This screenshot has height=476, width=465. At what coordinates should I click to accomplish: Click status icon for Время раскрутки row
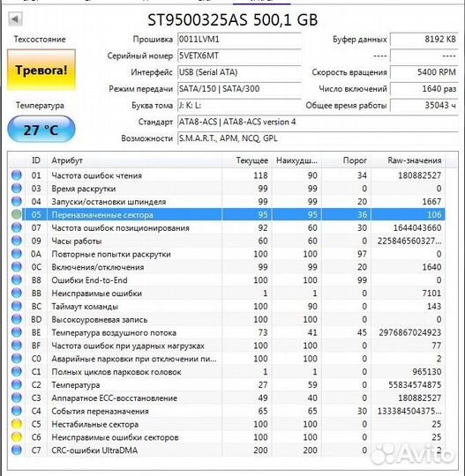pos(17,189)
